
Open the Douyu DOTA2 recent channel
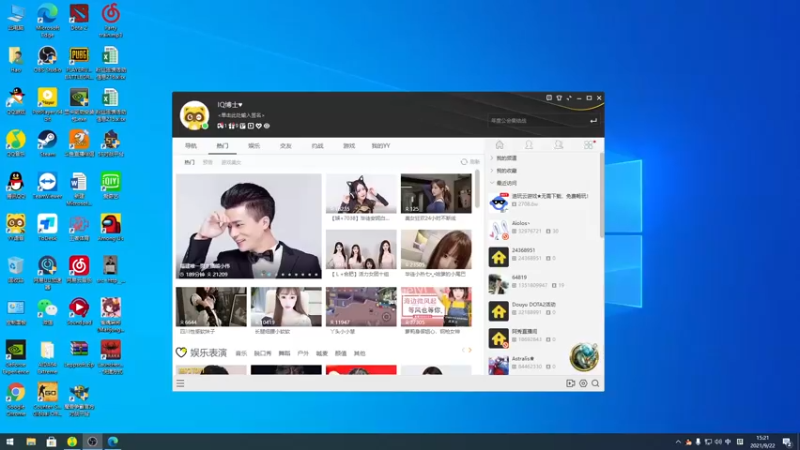[x=542, y=311]
